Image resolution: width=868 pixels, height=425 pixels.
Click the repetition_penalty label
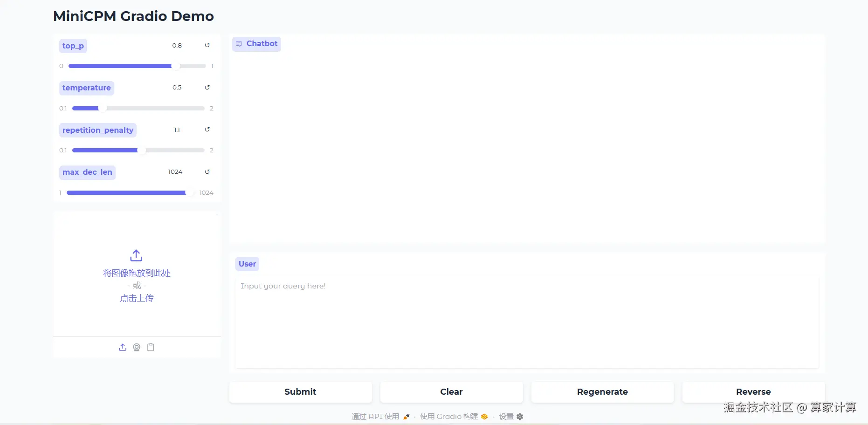(x=98, y=130)
